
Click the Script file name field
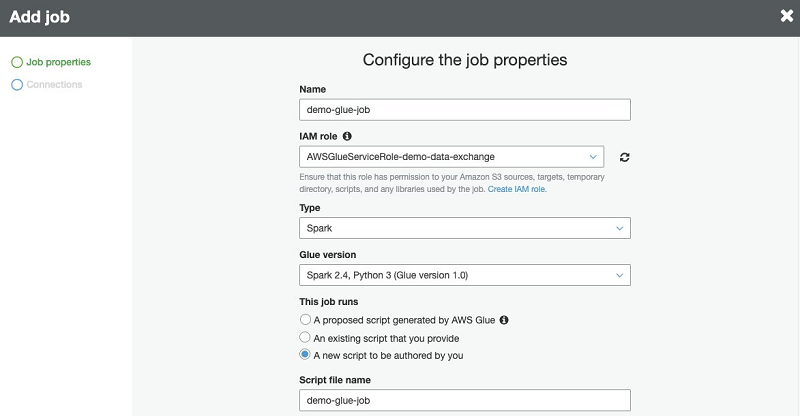(465, 400)
